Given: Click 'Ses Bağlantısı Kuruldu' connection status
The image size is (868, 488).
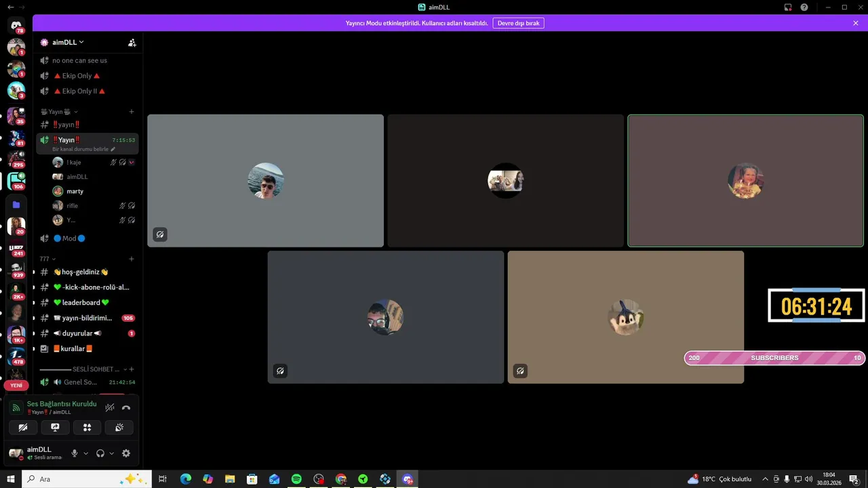Looking at the screenshot, I should [62, 404].
